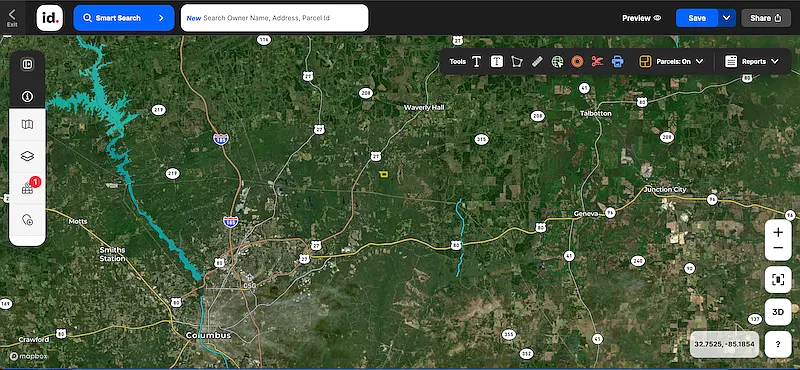Zoom in with the plus button
The height and width of the screenshot is (370, 800).
tap(778, 233)
